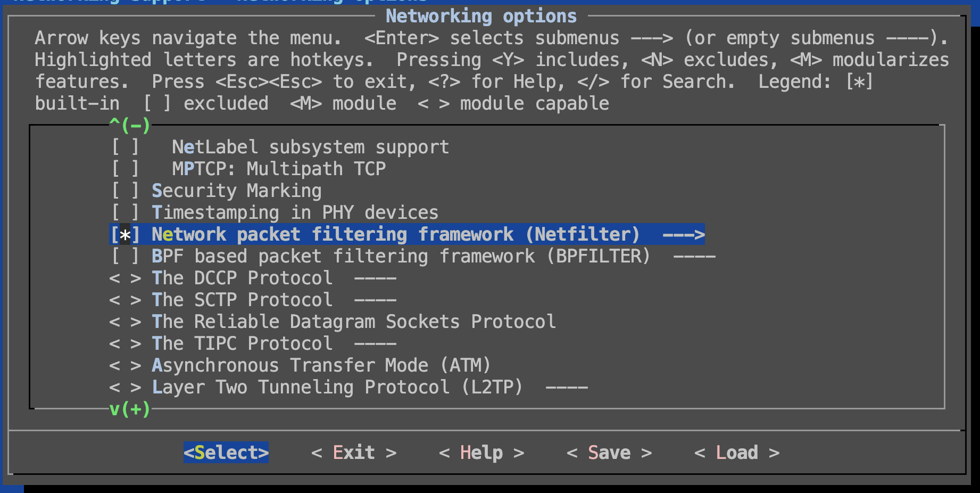Screen dimensions: 980x493
Task: Open the Help button
Action: 481,453
